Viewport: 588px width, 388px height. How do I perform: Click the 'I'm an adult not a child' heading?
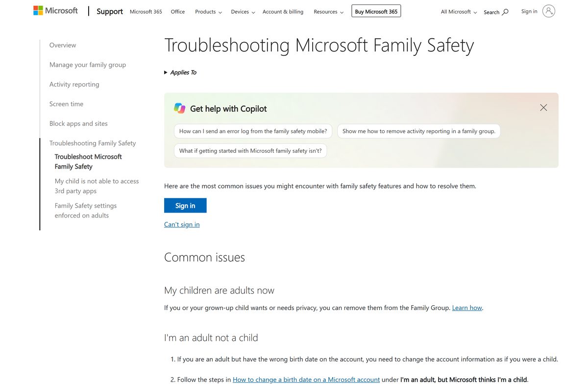[211, 338]
